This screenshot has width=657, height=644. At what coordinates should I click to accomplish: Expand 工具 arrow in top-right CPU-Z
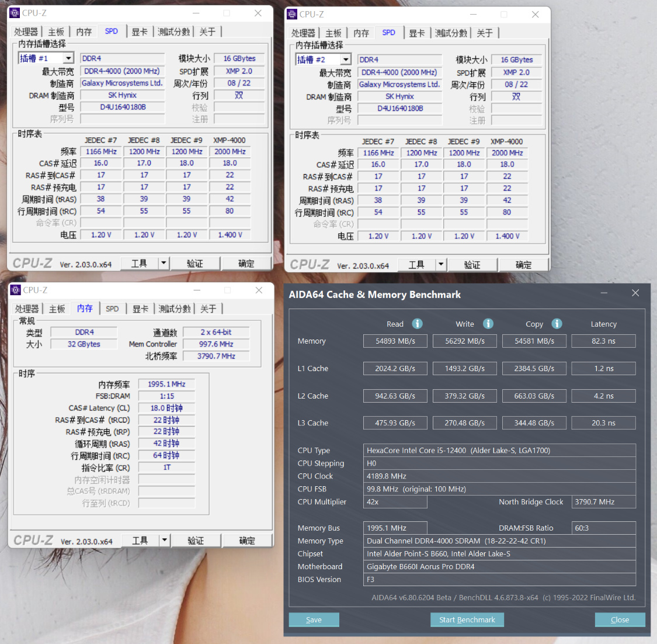point(441,265)
